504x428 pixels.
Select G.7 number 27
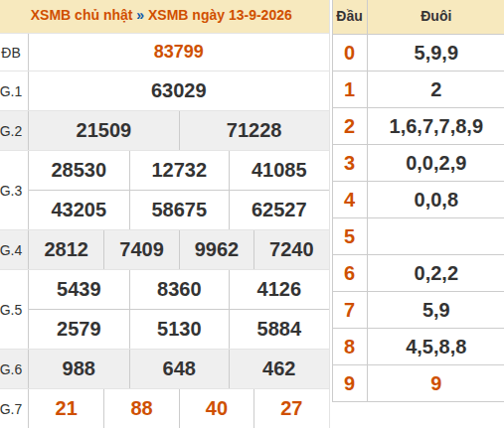pyautogui.click(x=291, y=408)
